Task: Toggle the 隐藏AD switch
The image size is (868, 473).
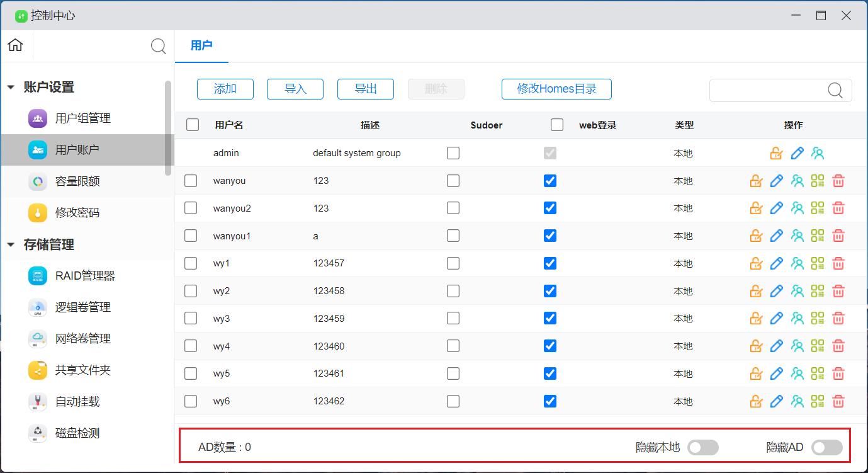Action: coord(826,447)
